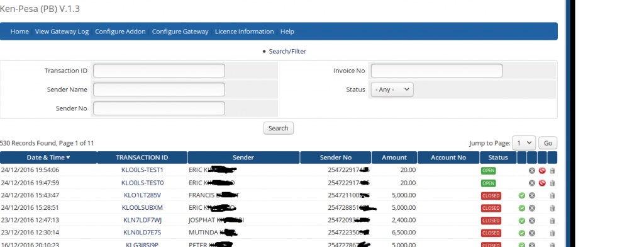Click the Sender No column header
The image size is (644, 247).
(336, 158)
